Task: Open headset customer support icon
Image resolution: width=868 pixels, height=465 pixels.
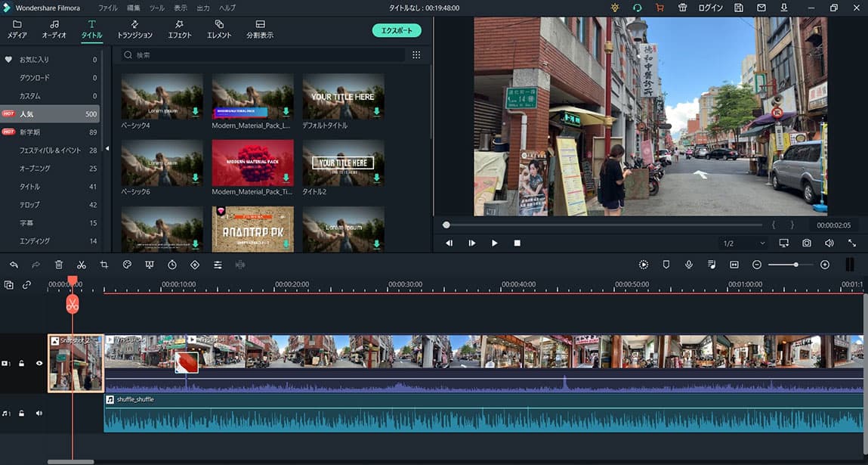Action: (x=637, y=8)
